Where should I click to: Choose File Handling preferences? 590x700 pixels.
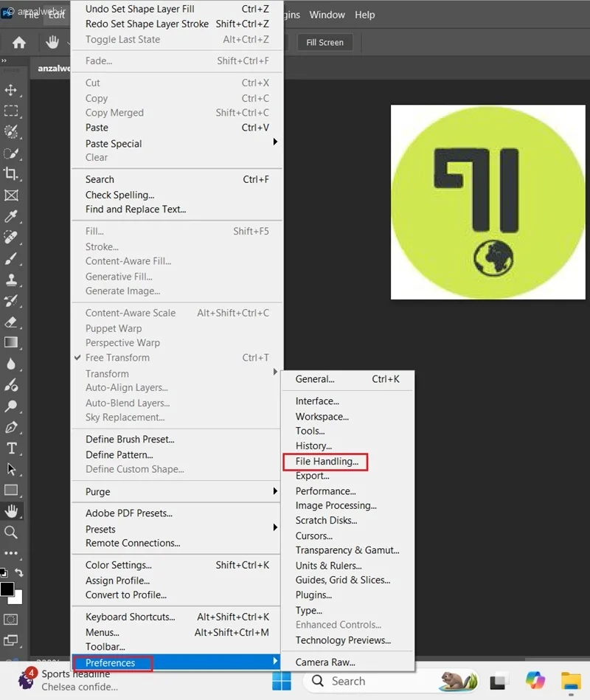[327, 461]
